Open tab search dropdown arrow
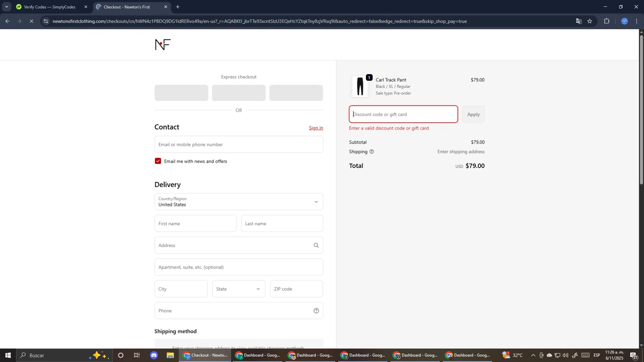This screenshot has height=362, width=644. point(6,7)
